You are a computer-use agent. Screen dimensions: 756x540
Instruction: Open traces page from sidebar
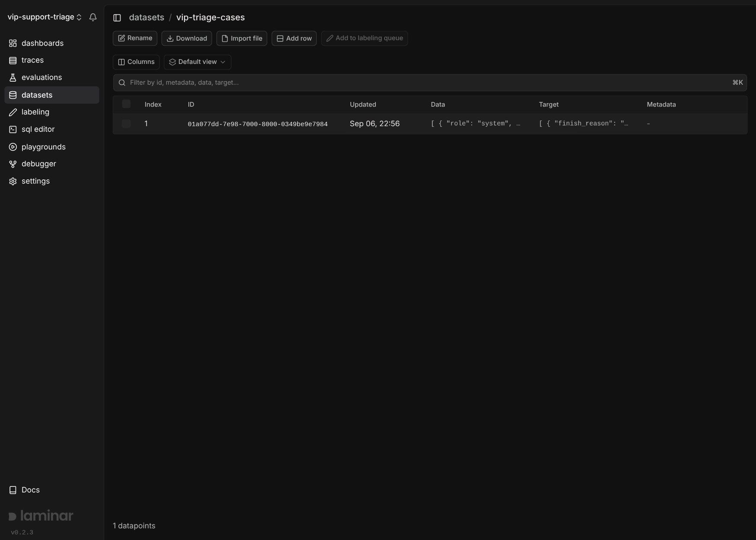click(x=52, y=60)
